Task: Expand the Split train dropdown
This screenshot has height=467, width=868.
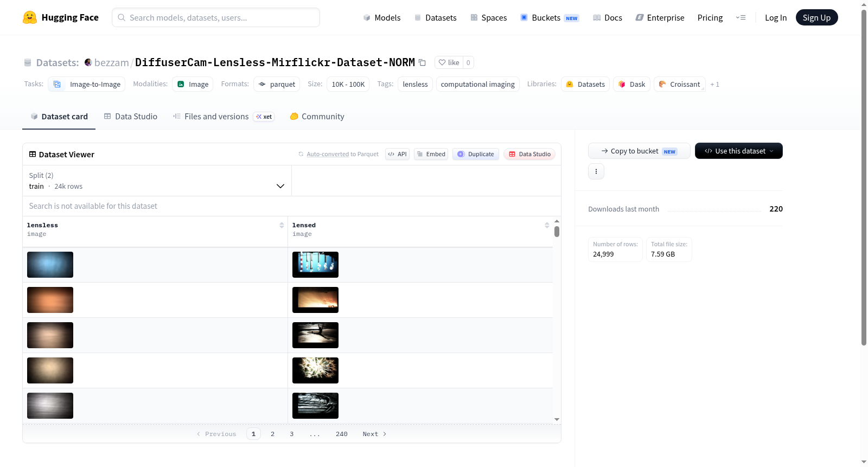Action: coord(157,181)
